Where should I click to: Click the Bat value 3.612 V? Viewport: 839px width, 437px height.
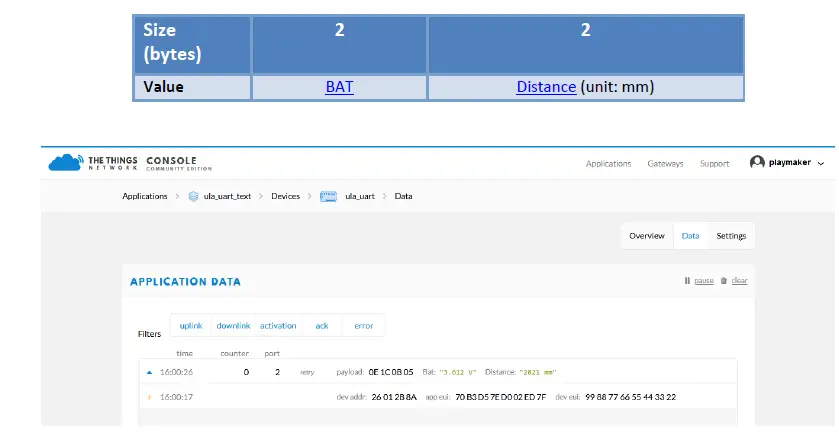click(x=457, y=372)
